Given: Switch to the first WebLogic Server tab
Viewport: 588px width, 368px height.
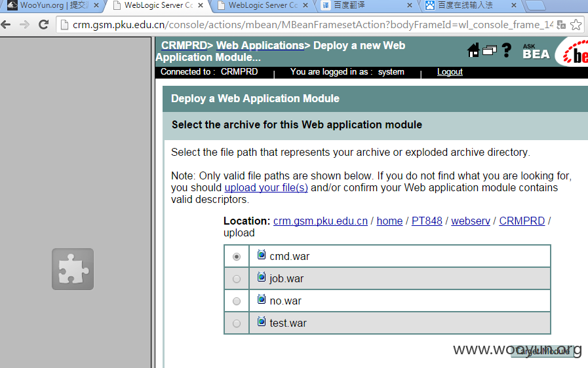Looking at the screenshot, I should 157,6.
